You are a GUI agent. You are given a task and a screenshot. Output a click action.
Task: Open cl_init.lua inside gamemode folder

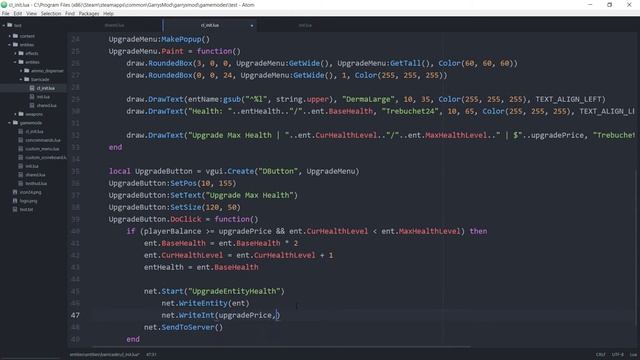tap(33, 131)
